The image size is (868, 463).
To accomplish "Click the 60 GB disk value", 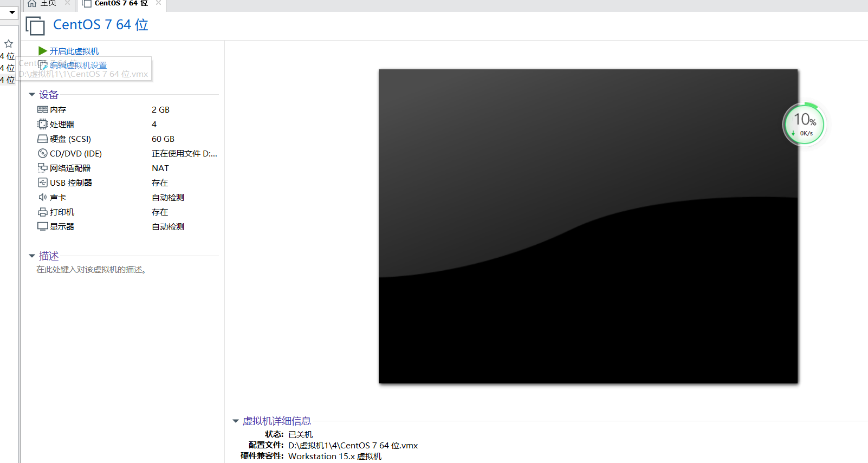I will point(163,139).
